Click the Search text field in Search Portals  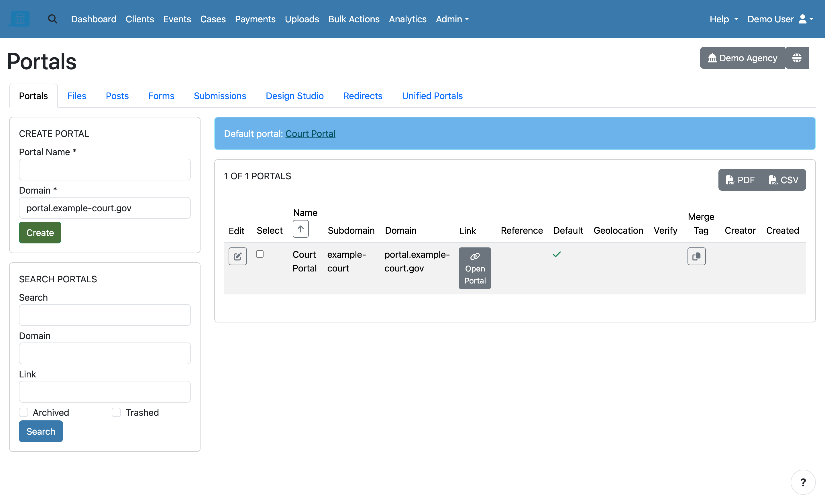click(105, 315)
